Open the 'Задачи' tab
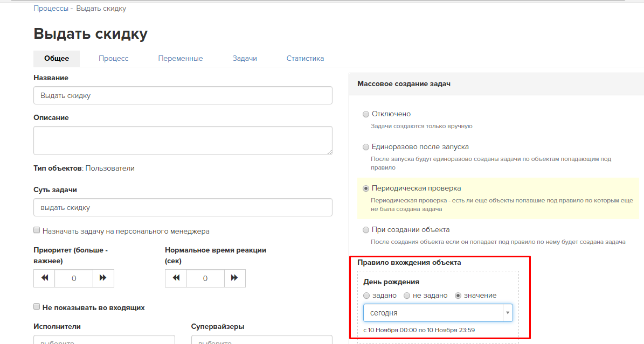Viewport: 644px width, 344px height. (245, 58)
